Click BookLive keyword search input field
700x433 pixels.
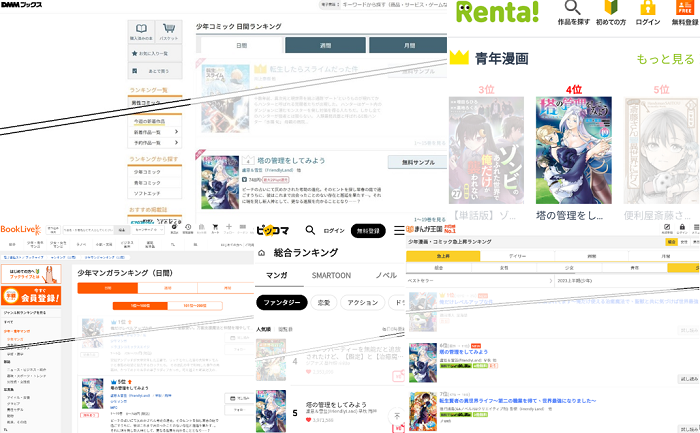coord(89,230)
